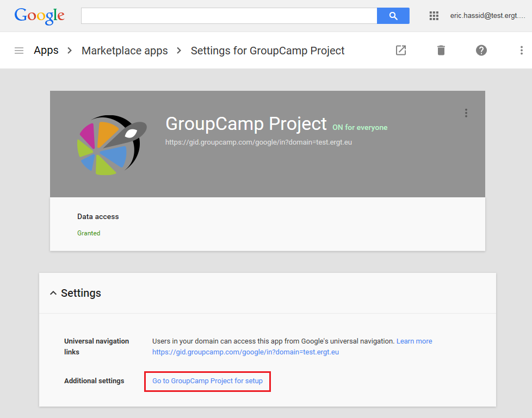Click ON for everyone status

point(360,128)
